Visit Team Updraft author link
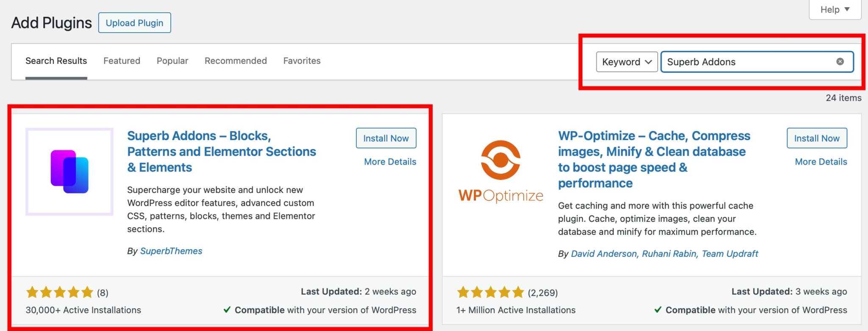This screenshot has width=868, height=331. click(x=730, y=254)
